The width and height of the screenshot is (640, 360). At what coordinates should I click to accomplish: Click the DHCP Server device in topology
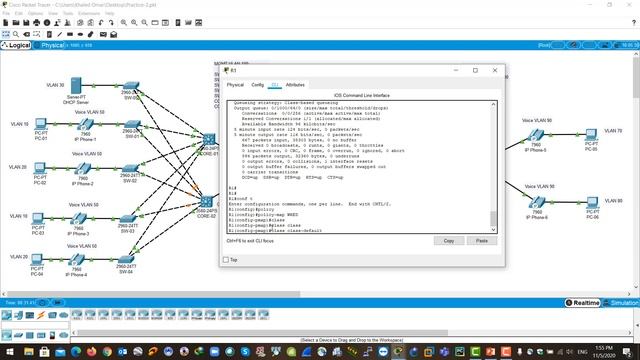pos(76,86)
